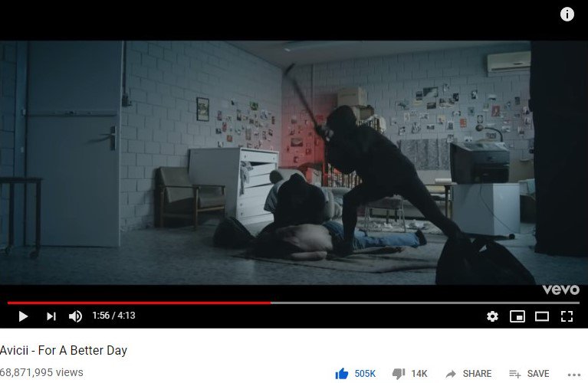The image size is (588, 383).
Task: Enable miniplayer mode
Action: (x=517, y=316)
